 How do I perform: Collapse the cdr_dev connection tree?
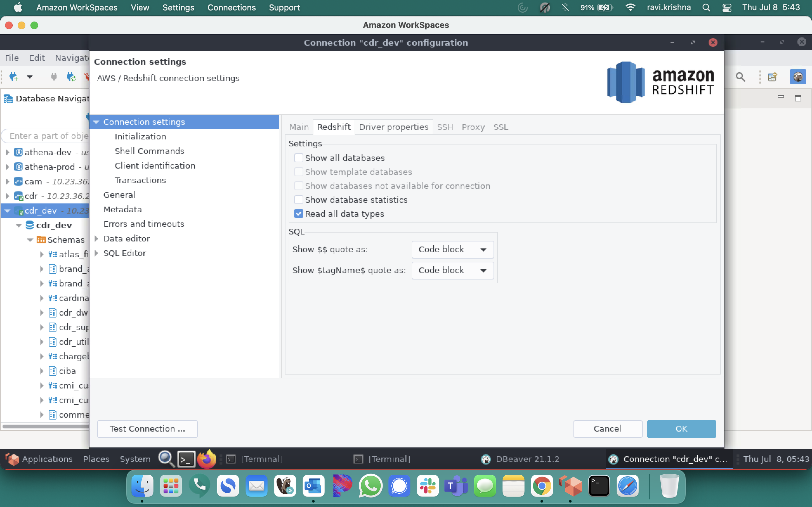click(7, 211)
